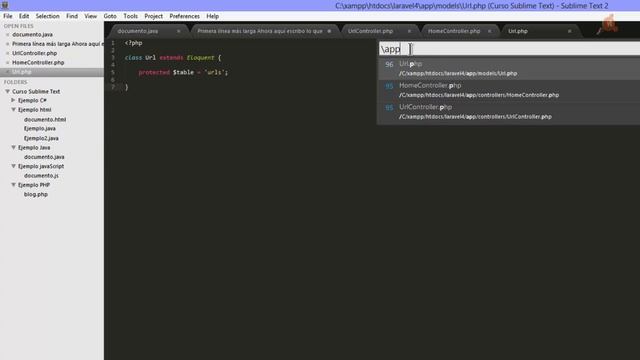Switch to the UrlController.php tab
This screenshot has width=640, height=360.
click(x=371, y=31)
